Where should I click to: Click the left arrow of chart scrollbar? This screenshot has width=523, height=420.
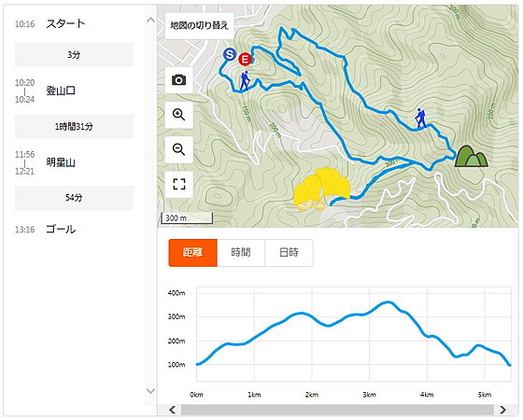click(173, 410)
